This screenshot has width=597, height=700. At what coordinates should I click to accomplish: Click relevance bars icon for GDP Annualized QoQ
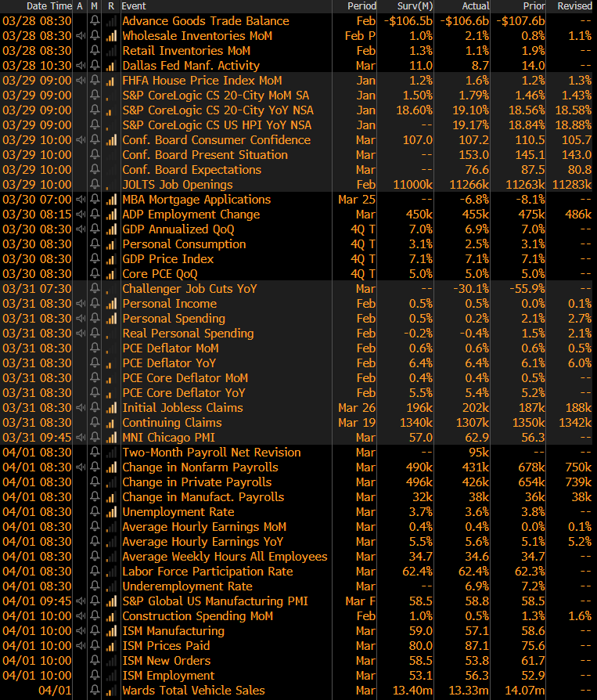click(x=110, y=229)
